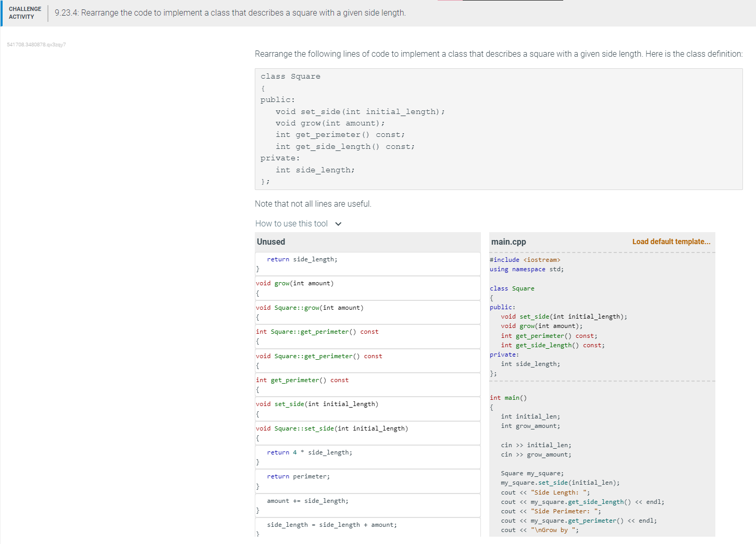This screenshot has width=756, height=544.
Task: Click 'Load default template...' link
Action: (x=671, y=242)
